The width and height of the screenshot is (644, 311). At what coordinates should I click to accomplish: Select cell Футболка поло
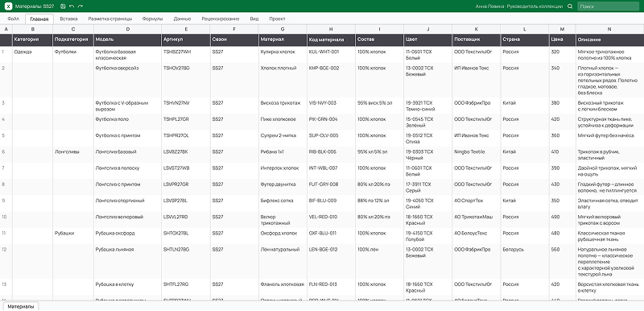(128, 122)
